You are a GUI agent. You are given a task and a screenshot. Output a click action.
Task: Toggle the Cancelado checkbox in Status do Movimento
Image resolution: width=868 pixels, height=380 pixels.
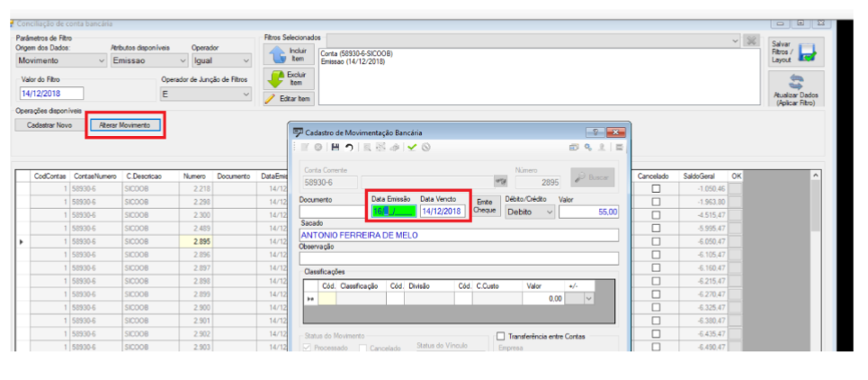click(363, 348)
